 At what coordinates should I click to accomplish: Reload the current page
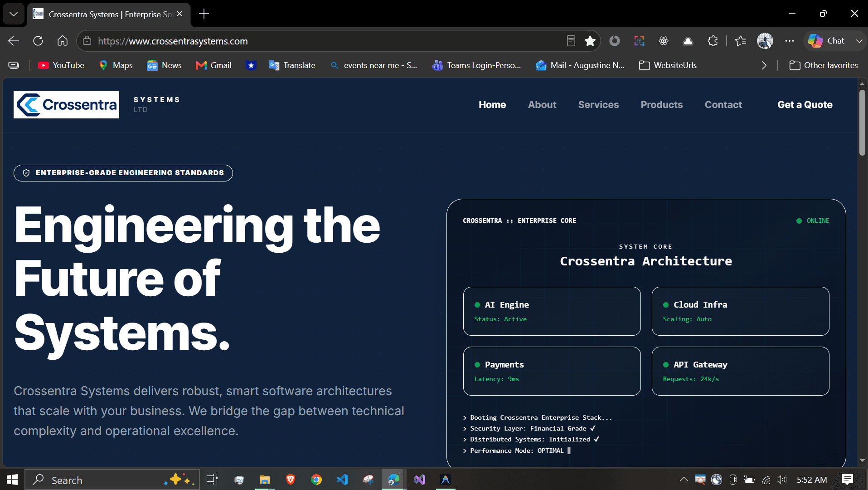38,41
